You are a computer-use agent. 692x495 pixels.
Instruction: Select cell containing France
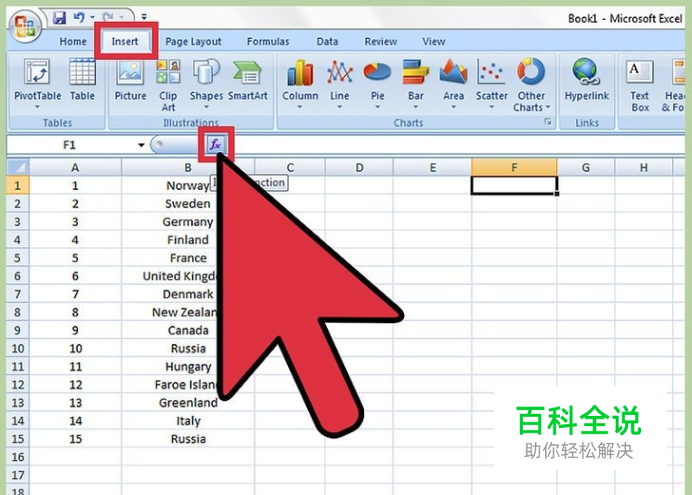tap(188, 258)
